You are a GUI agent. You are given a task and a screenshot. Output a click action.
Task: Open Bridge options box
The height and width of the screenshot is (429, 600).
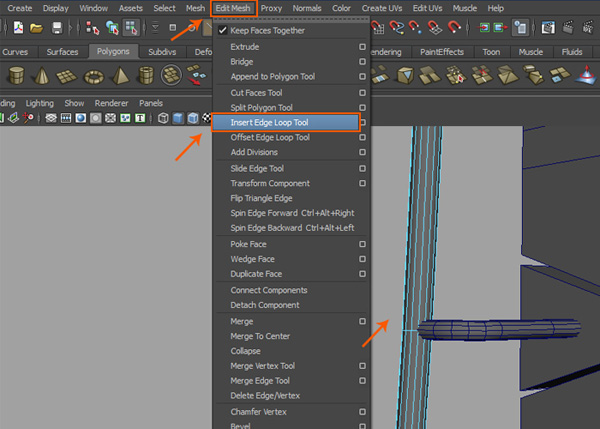point(362,62)
